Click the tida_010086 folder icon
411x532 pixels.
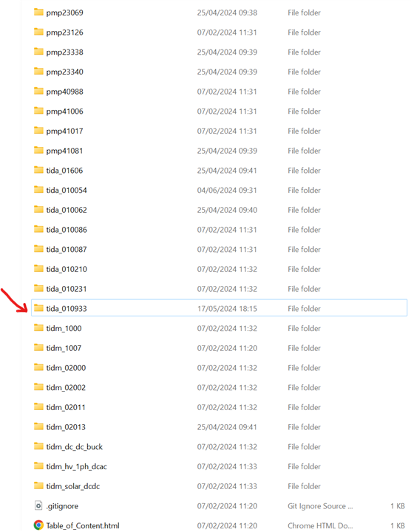(x=38, y=229)
